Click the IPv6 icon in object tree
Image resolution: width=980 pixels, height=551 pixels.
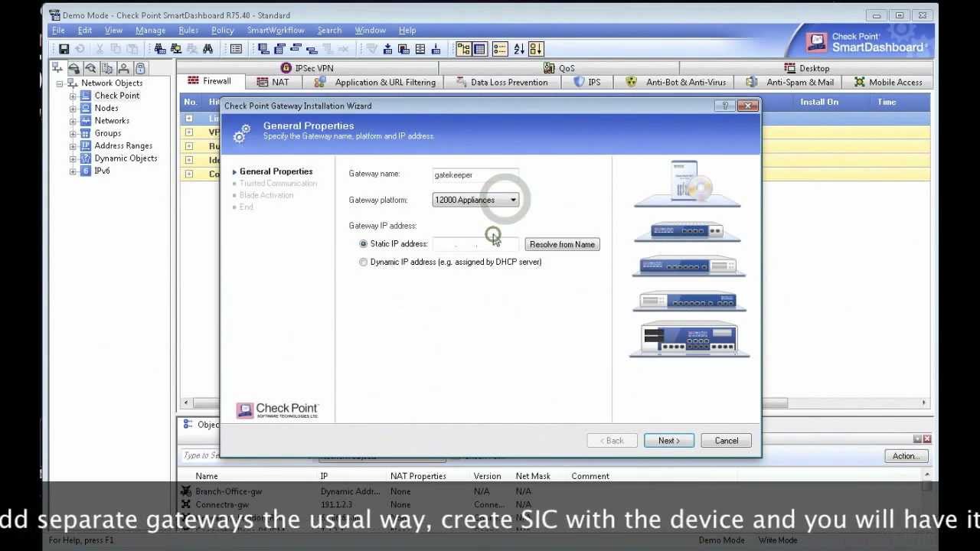86,171
